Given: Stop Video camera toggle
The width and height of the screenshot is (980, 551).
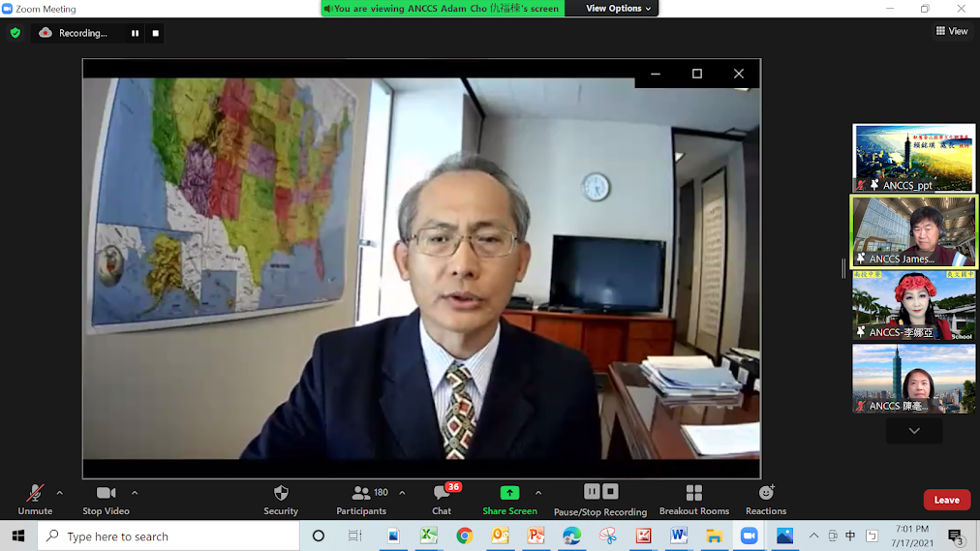Looking at the screenshot, I should pos(106,500).
